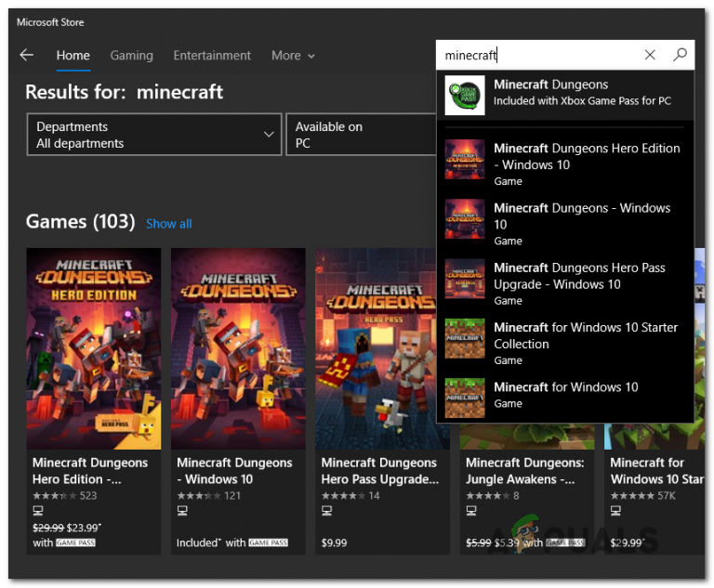The width and height of the screenshot is (714, 588).
Task: Click the Show all games link
Action: point(169,224)
